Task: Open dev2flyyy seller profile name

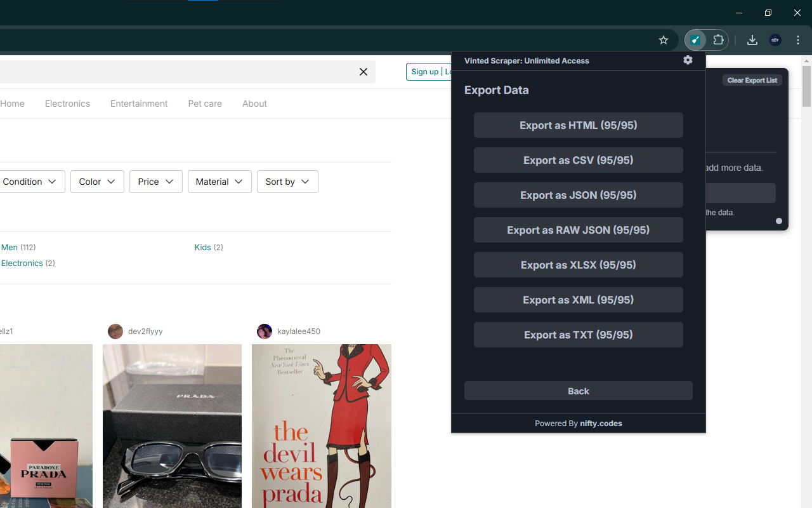Action: (145, 331)
